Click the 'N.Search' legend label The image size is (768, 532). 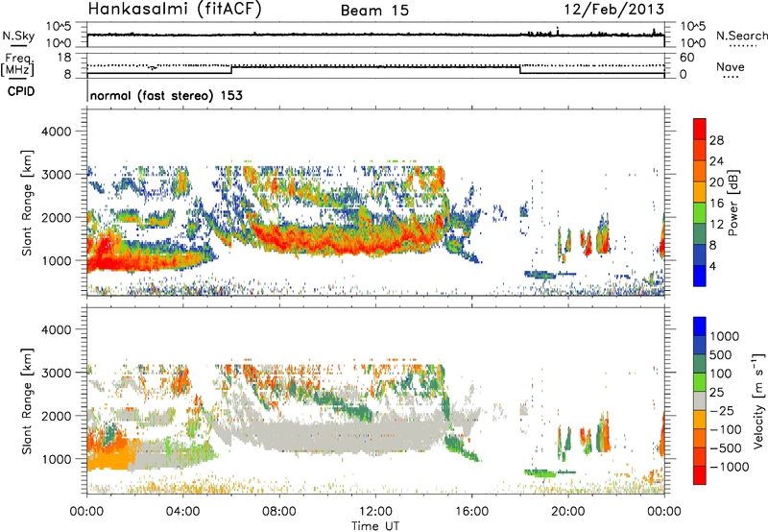741,36
